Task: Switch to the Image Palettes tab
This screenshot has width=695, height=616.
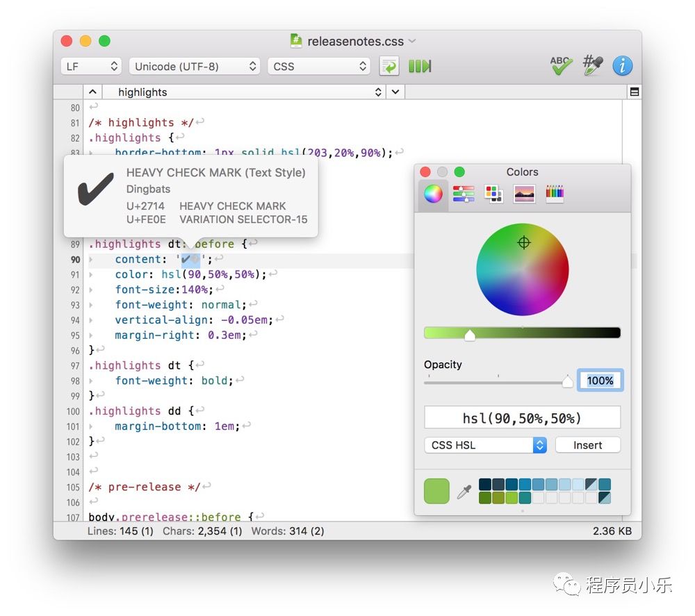Action: pyautogui.click(x=524, y=194)
